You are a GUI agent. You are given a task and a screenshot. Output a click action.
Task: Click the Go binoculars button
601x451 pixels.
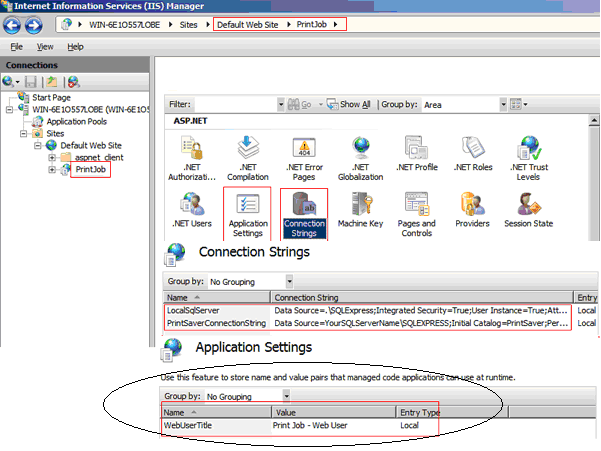pos(299,104)
